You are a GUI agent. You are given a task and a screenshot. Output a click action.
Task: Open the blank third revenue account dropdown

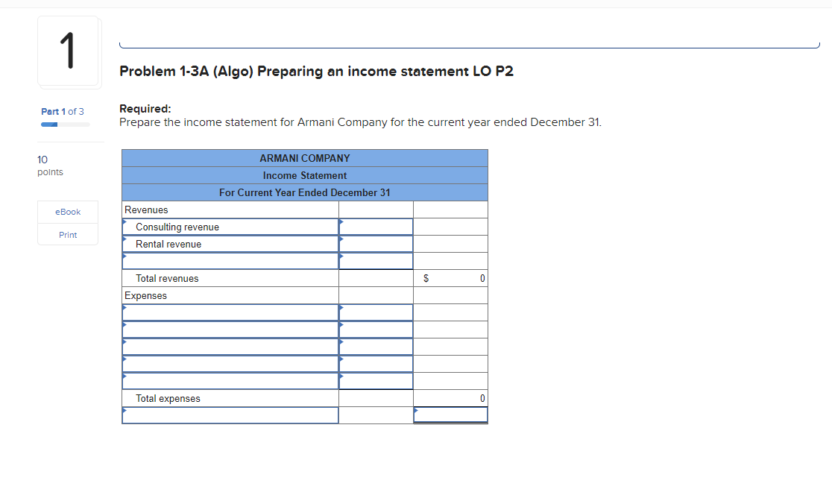[x=229, y=261]
